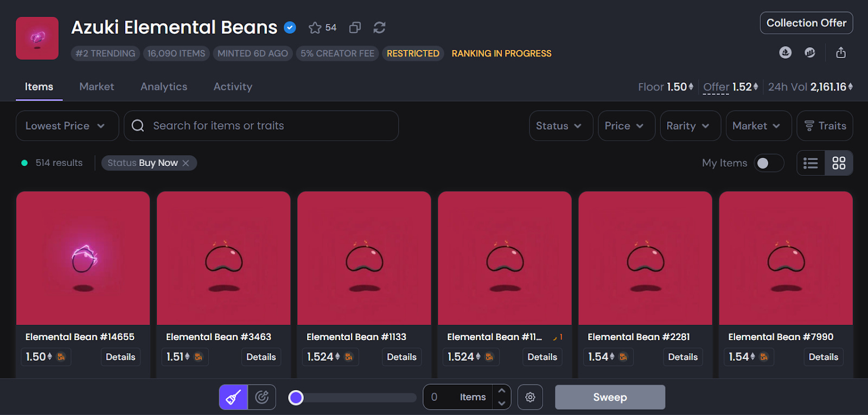Click the orange marketplace icon on Bean #2281
Image resolution: width=868 pixels, height=415 pixels.
[623, 357]
